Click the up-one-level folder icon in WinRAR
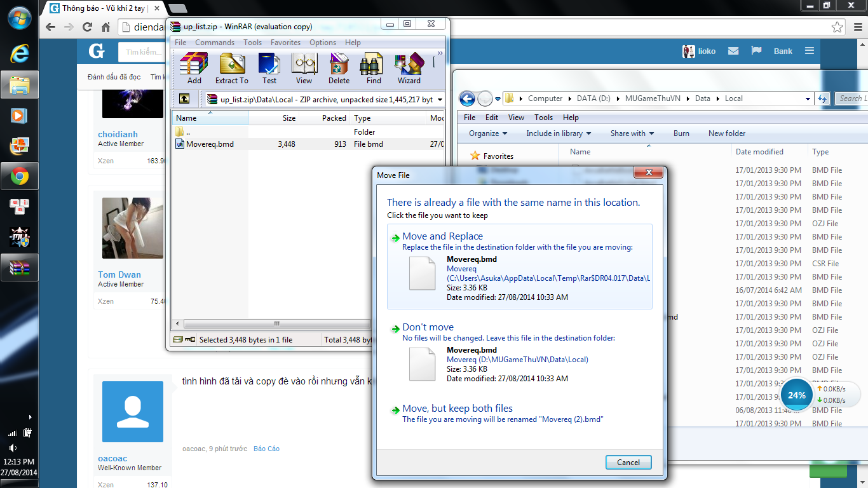 tap(184, 99)
